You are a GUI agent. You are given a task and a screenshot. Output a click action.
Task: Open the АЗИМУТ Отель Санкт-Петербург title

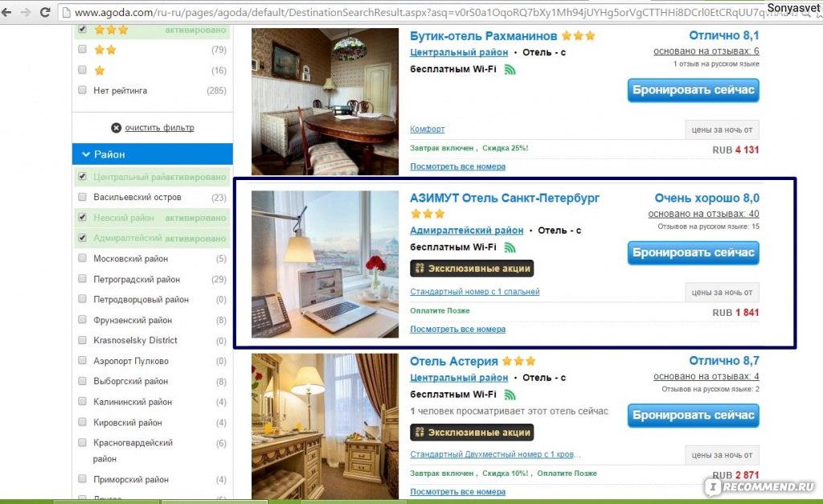[x=505, y=198]
